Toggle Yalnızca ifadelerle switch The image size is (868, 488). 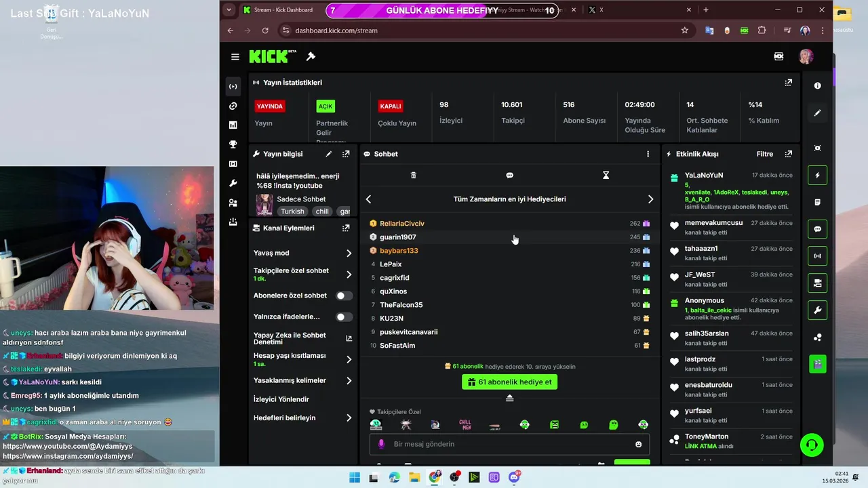(344, 317)
